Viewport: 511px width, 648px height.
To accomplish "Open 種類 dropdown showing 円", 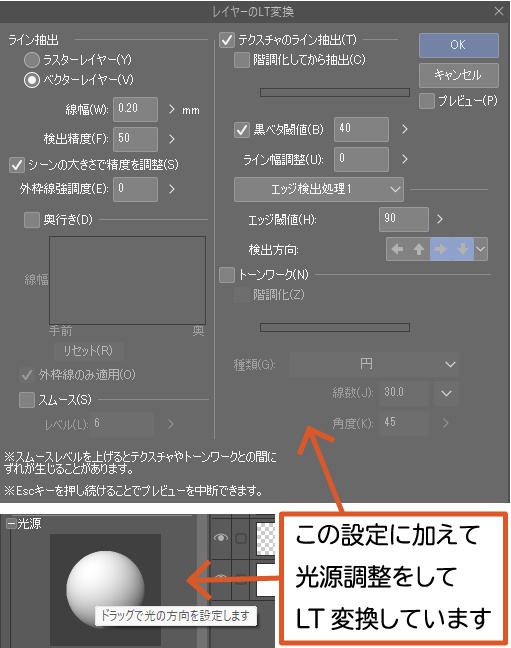I will click(374, 364).
